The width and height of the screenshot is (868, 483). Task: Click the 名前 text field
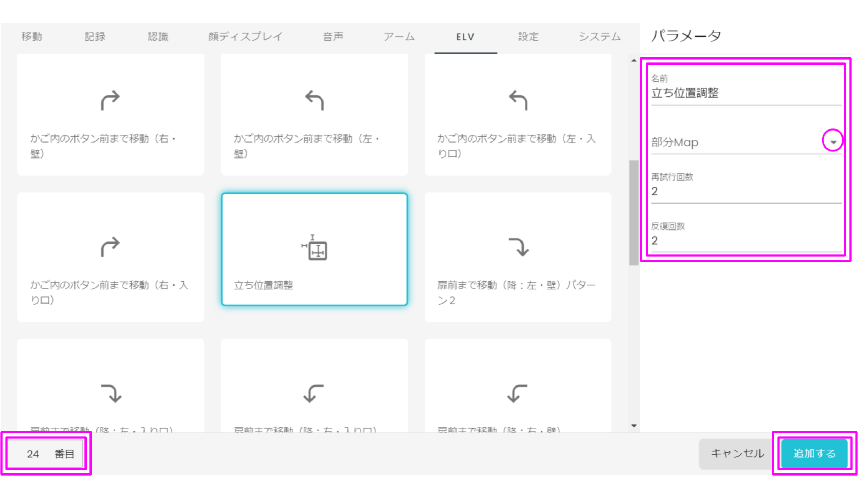coord(709,93)
